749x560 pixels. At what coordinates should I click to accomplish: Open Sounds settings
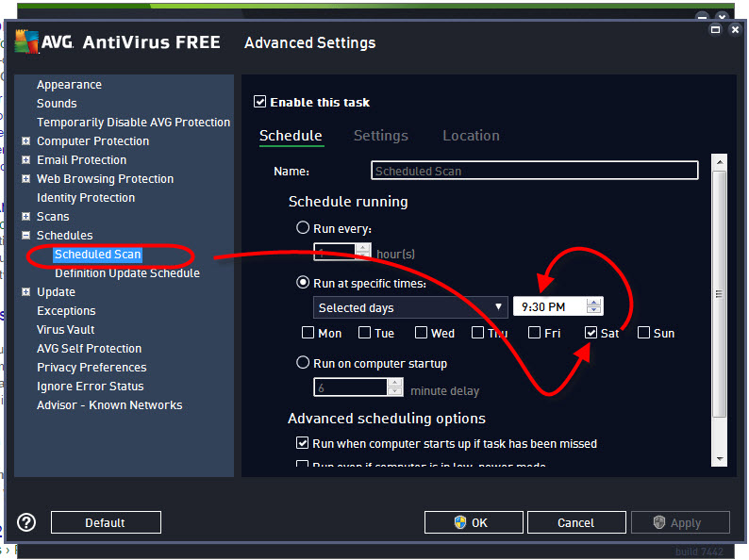click(57, 103)
